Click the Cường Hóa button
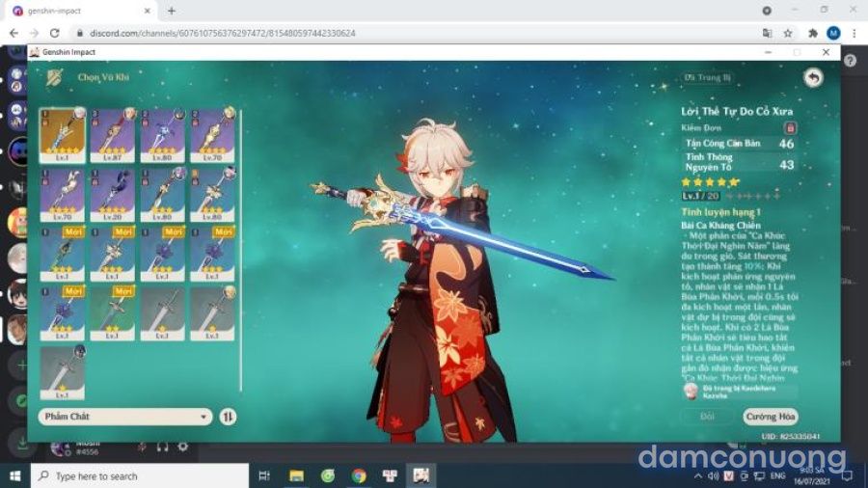The image size is (868, 488). [x=770, y=417]
